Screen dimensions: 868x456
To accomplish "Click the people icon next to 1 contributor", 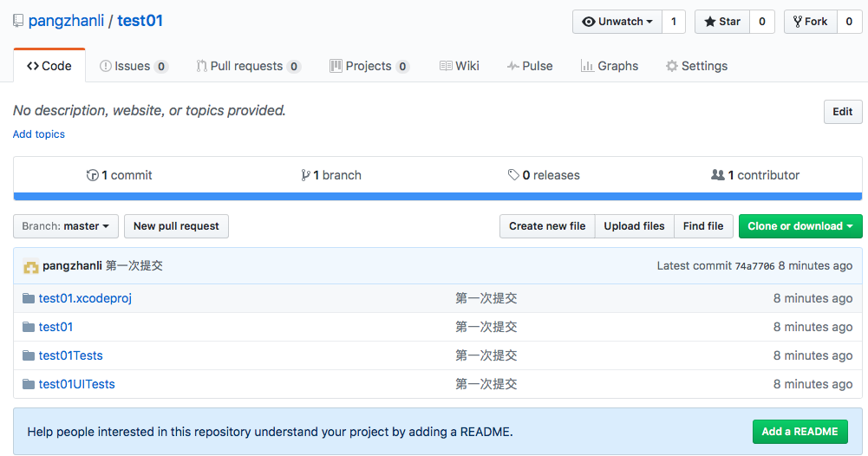I will 717,175.
